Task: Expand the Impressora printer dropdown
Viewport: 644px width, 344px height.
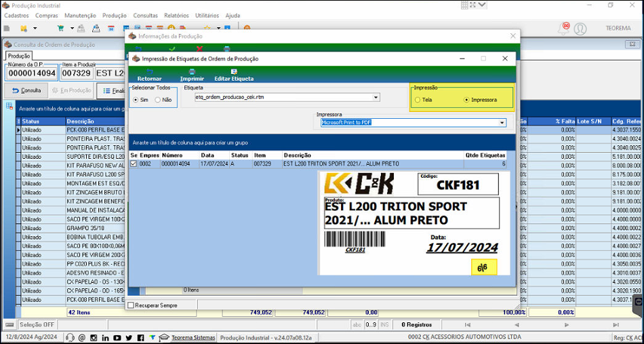Action: (x=502, y=123)
